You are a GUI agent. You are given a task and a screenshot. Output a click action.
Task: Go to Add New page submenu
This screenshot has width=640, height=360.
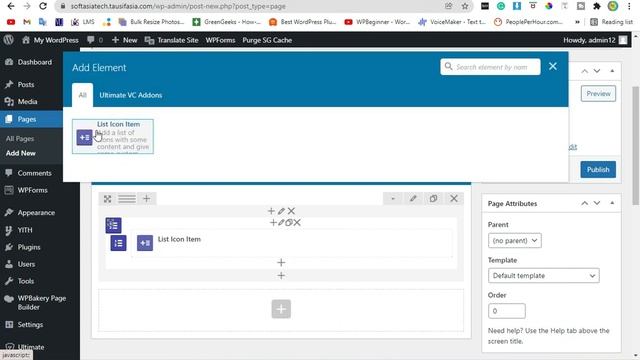[21, 153]
